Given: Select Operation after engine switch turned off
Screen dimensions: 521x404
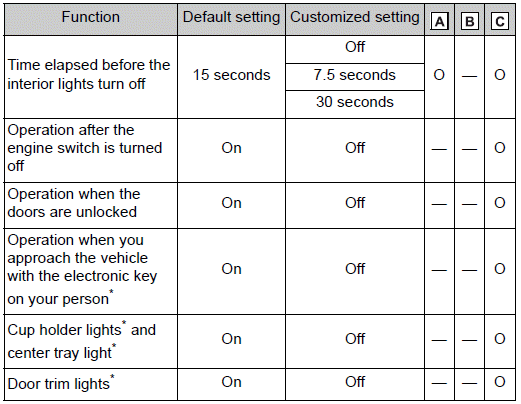Looking at the screenshot, I should tap(85, 148).
